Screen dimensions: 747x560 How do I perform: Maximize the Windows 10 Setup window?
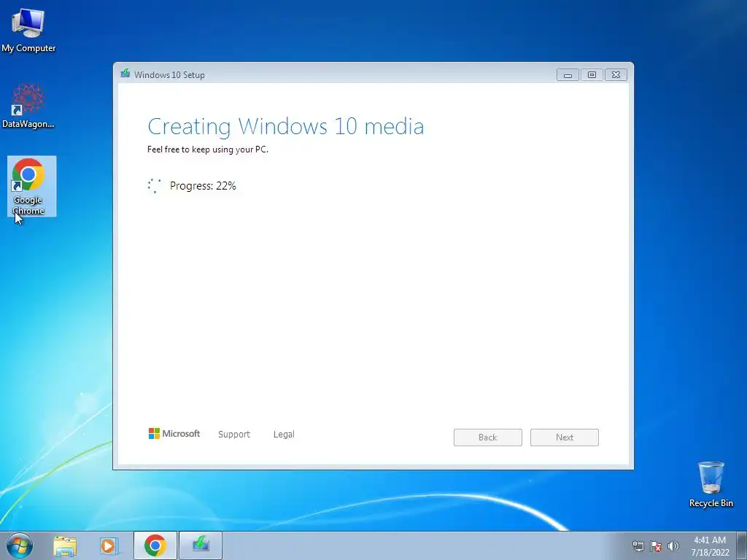pyautogui.click(x=592, y=75)
